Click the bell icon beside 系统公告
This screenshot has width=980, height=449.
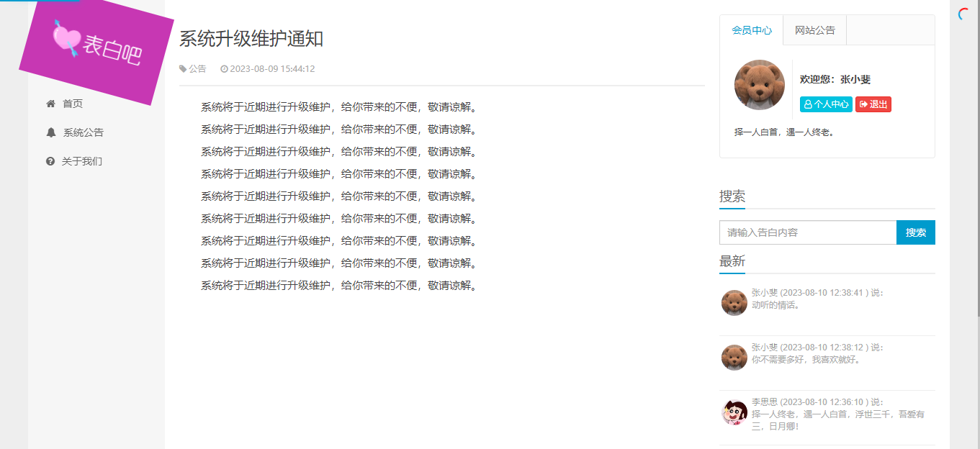point(50,132)
